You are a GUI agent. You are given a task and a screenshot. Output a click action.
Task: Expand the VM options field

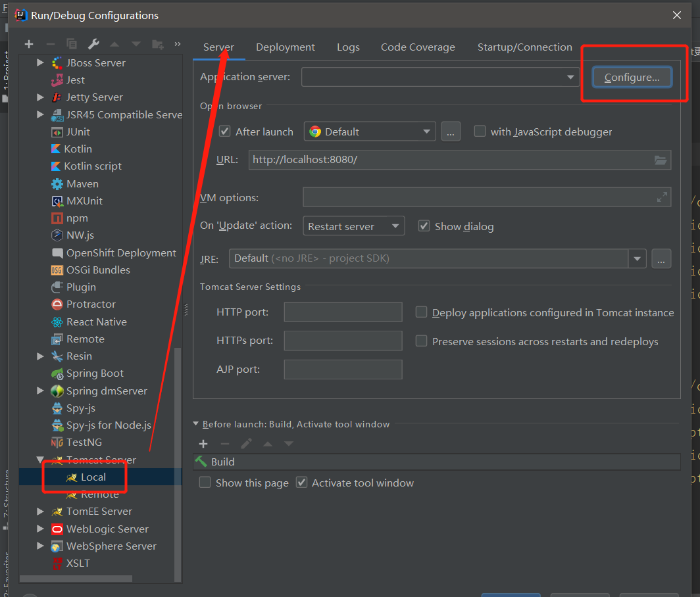pyautogui.click(x=662, y=197)
